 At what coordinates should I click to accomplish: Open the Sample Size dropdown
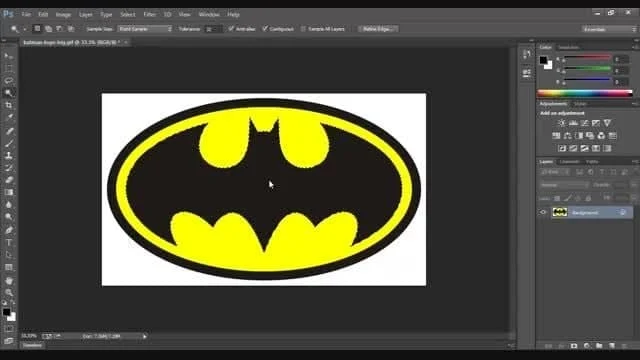tap(145, 29)
